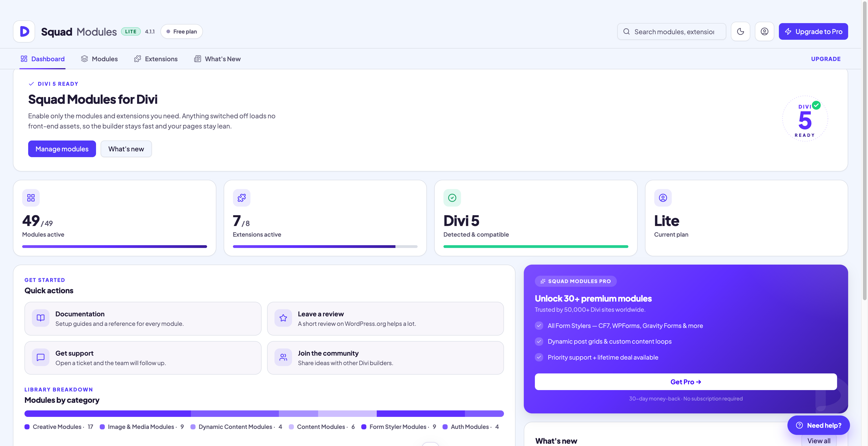Click the green Divi 5 compatible progress bar
868x446 pixels.
pyautogui.click(x=536, y=247)
